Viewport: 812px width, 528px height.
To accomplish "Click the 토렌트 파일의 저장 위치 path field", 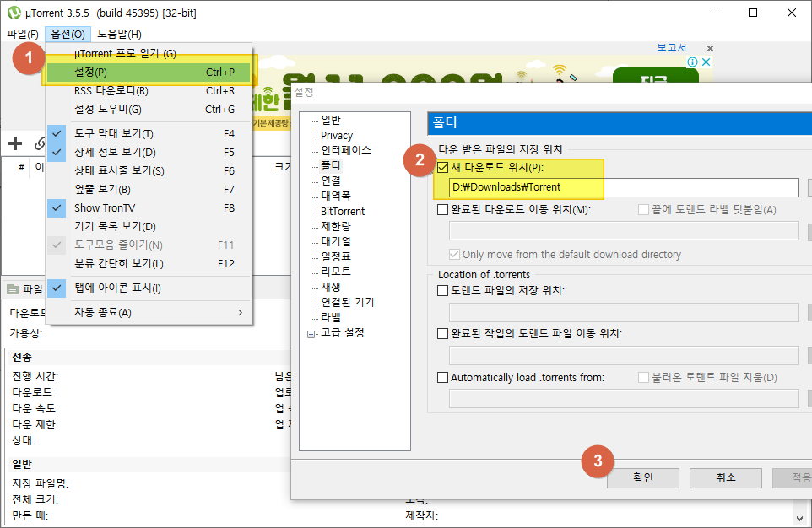I will (624, 313).
